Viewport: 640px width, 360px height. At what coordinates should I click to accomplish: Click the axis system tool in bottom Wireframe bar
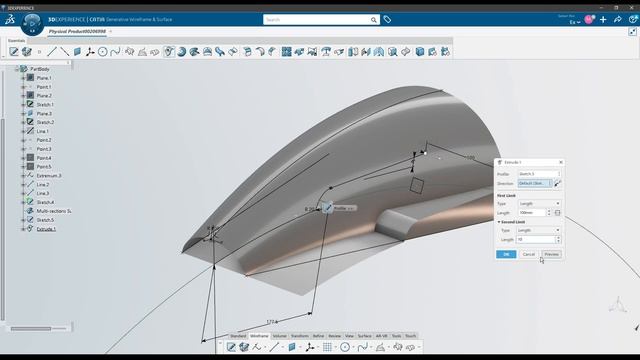[x=309, y=347]
